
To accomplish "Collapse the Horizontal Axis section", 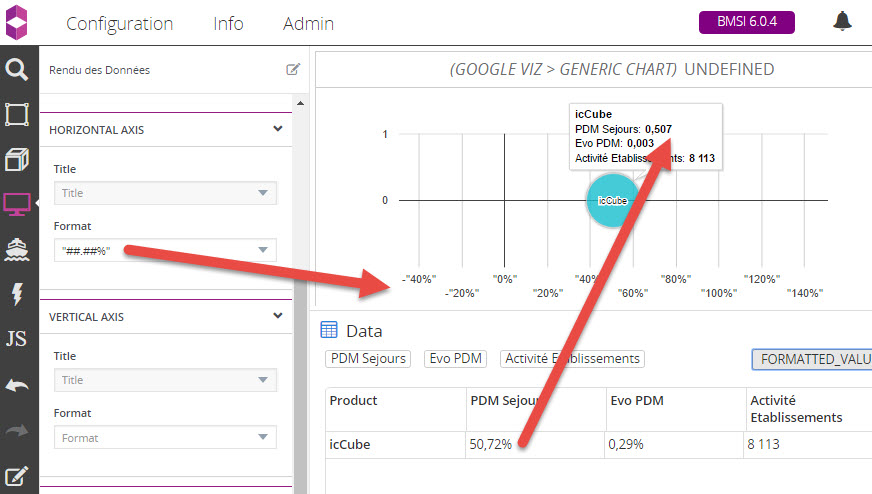I will (278, 129).
